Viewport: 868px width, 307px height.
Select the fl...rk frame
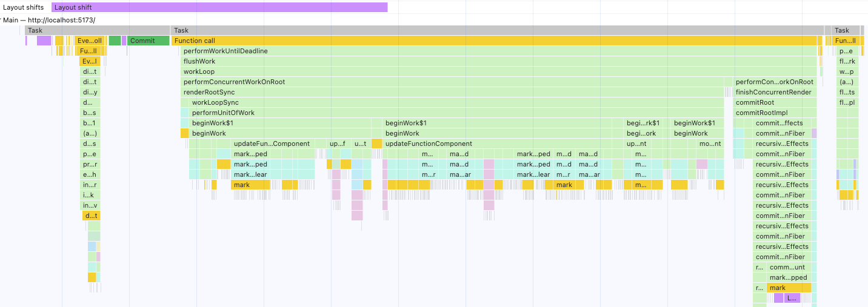click(x=847, y=61)
